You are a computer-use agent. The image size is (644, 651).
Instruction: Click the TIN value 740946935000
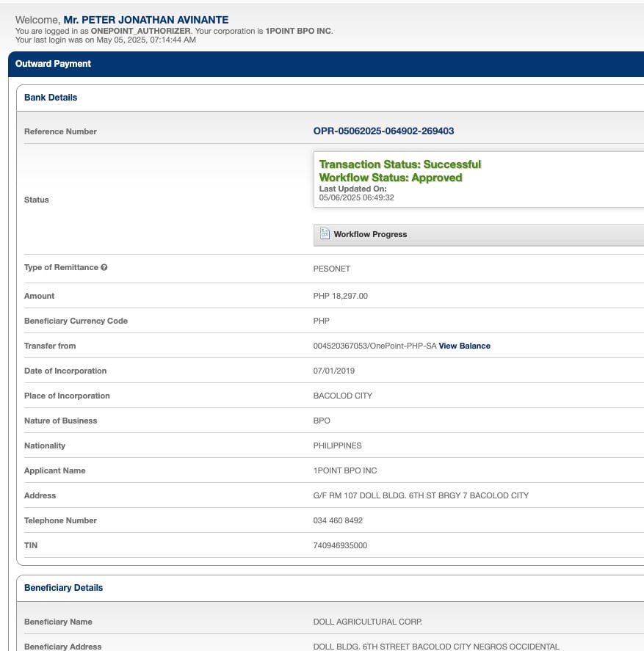(x=340, y=545)
